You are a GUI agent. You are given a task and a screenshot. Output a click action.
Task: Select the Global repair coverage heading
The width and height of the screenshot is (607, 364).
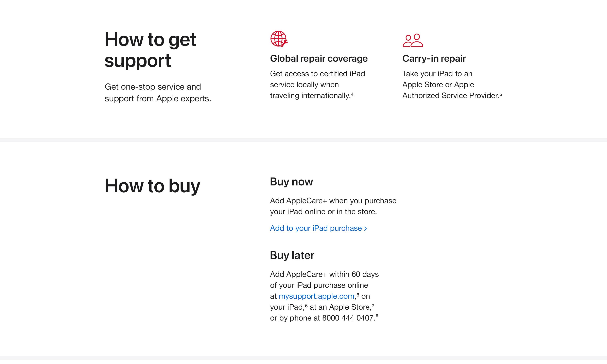pos(319,58)
